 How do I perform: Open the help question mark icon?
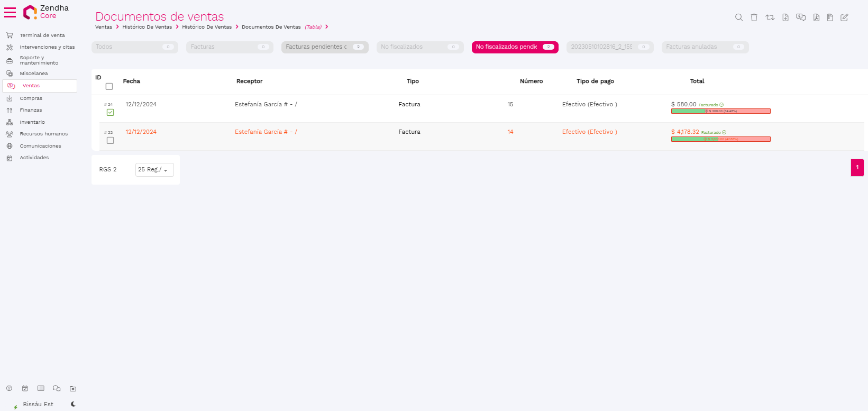[x=9, y=388]
